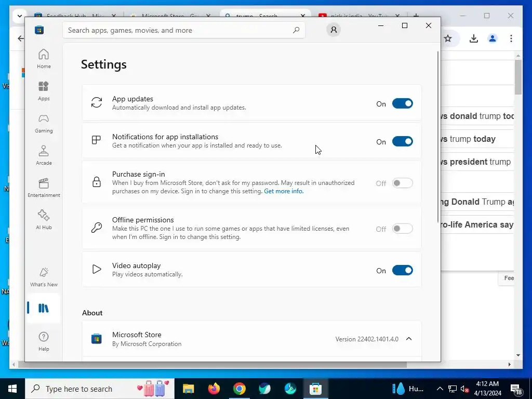Switch to Microsoft Store Chrome tab

(170, 14)
